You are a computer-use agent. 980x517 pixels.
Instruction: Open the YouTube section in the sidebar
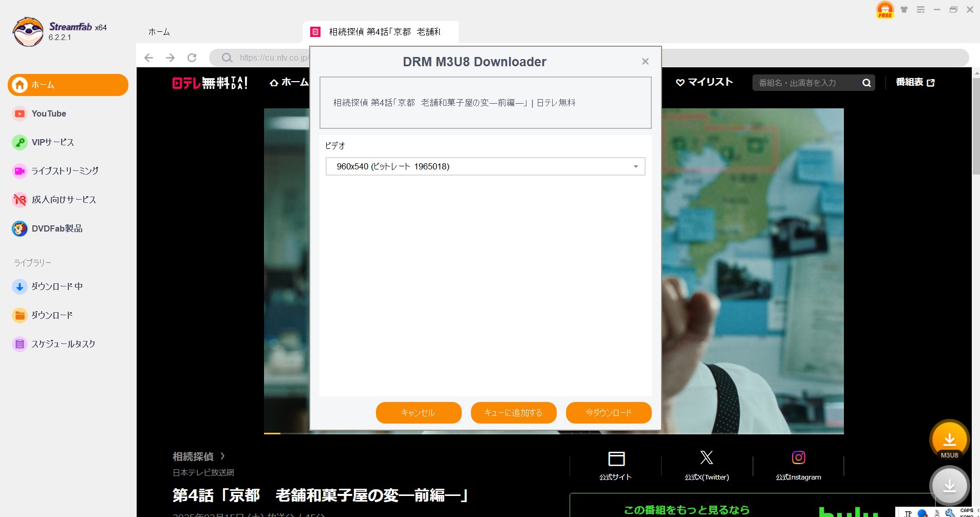tap(49, 113)
